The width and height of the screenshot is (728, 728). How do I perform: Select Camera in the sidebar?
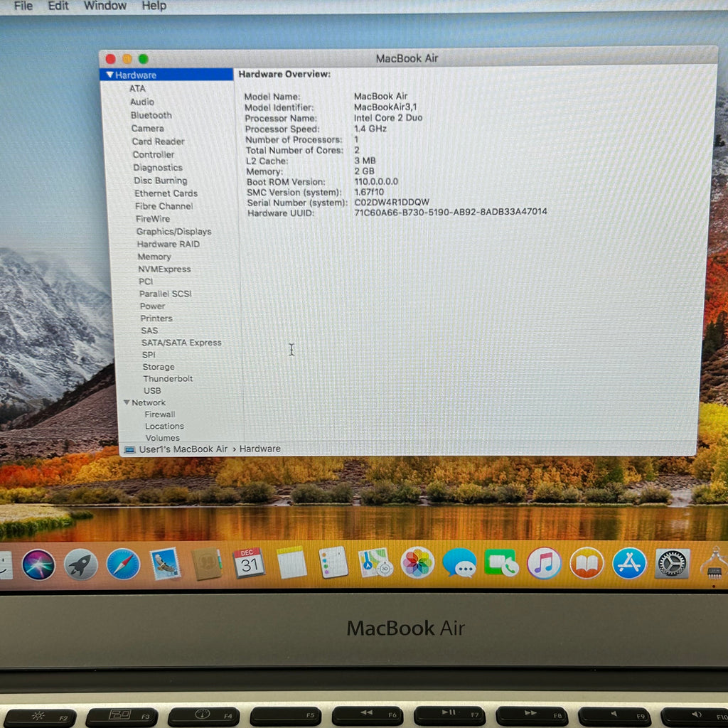(148, 128)
